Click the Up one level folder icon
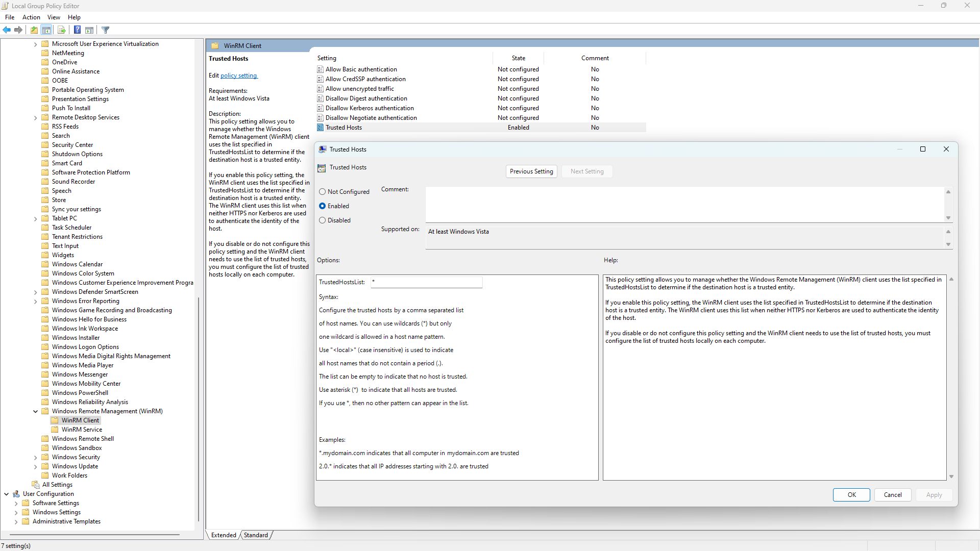Viewport: 980px width, 551px height. 34,30
